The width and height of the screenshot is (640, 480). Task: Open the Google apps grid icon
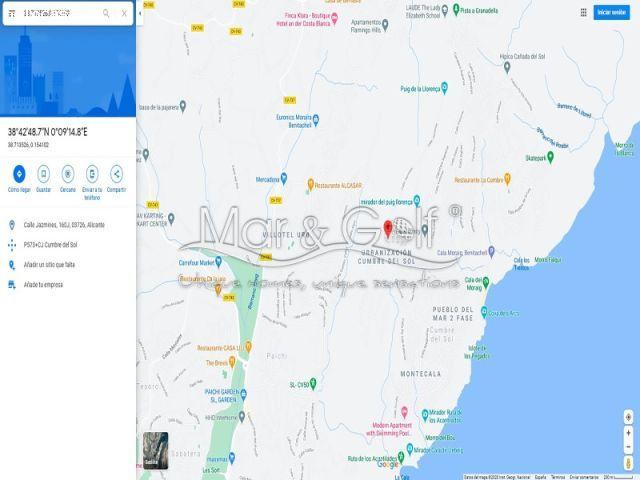(584, 12)
